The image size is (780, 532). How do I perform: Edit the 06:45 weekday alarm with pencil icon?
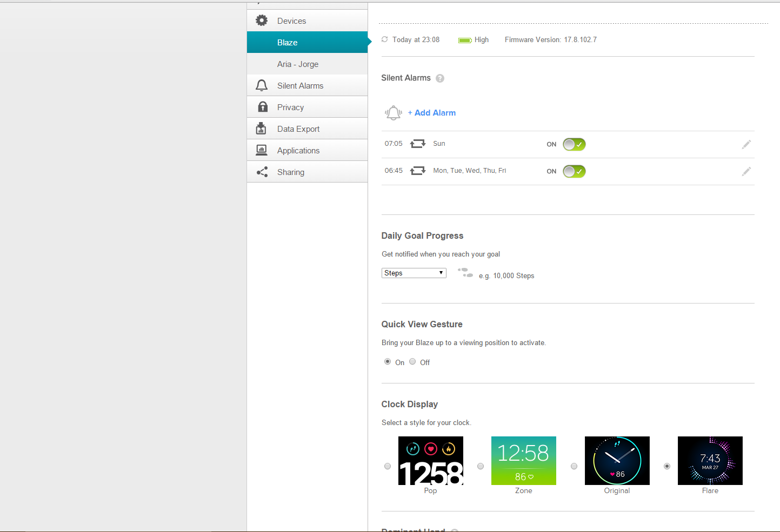click(x=746, y=171)
